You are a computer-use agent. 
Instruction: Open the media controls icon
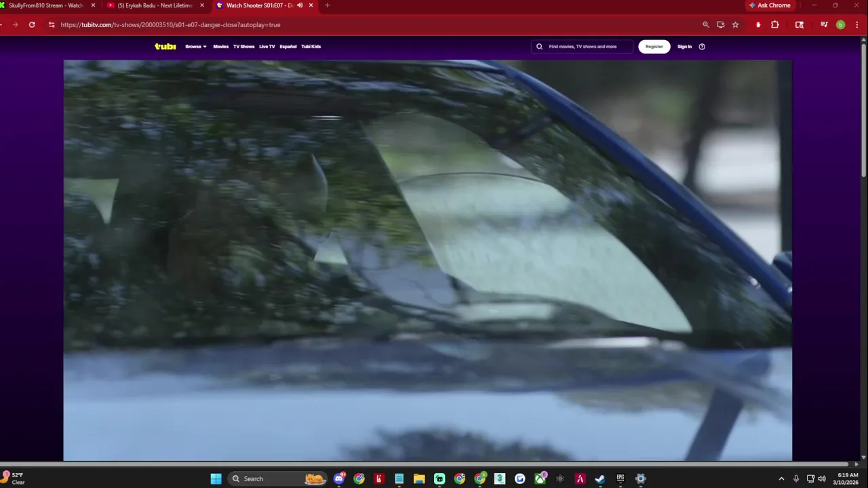[824, 24]
